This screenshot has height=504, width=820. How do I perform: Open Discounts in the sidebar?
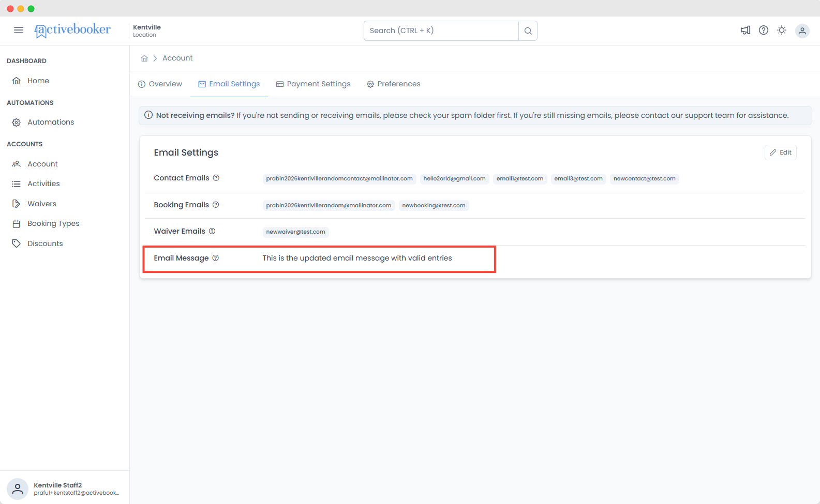tap(45, 243)
